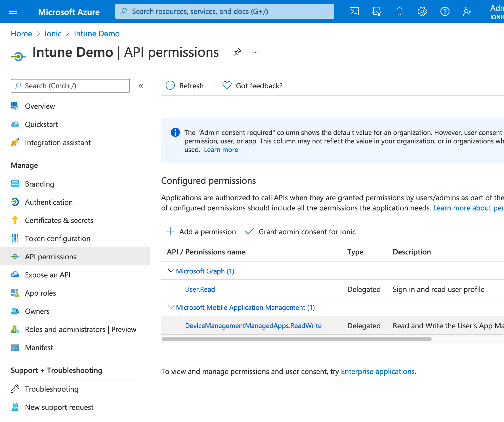Click the Token configuration bars icon
The image size is (504, 422).
tap(15, 238)
